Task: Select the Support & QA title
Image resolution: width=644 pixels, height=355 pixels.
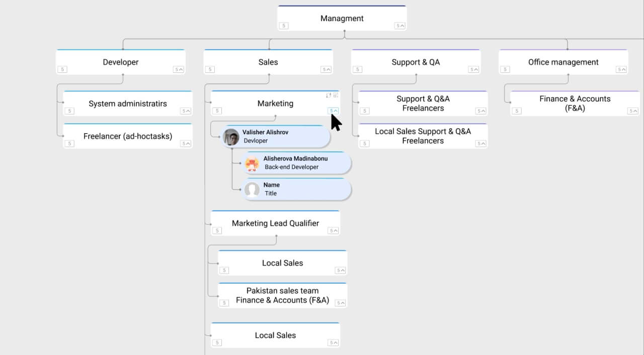Action: 416,62
